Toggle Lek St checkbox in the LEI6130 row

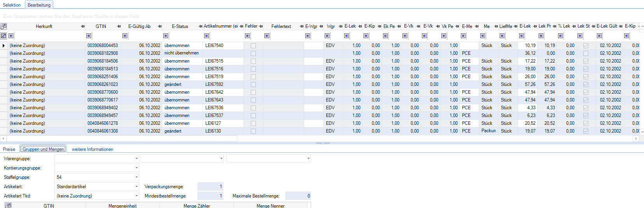586,131
